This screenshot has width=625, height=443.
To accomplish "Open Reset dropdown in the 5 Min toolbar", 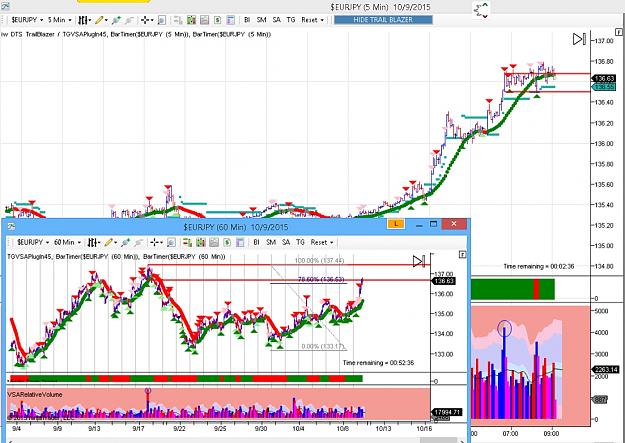I will pyautogui.click(x=312, y=20).
